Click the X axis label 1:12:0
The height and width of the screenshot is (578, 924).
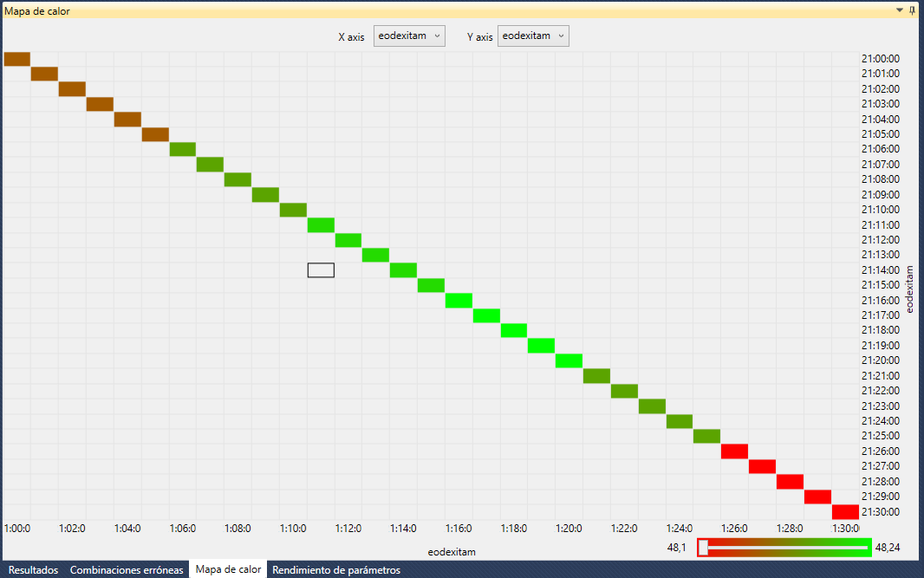click(348, 529)
